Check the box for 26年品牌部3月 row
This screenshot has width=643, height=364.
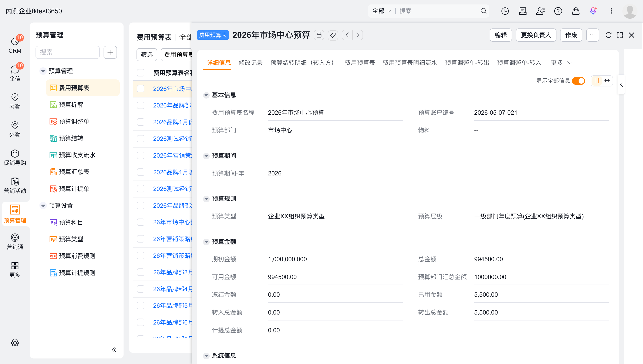(141, 272)
